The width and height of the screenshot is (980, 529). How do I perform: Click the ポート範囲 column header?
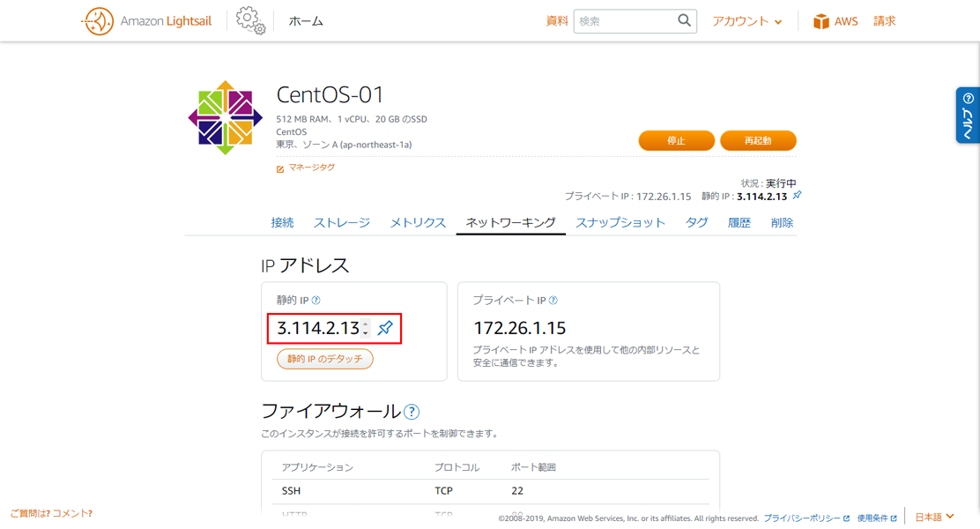[533, 467]
